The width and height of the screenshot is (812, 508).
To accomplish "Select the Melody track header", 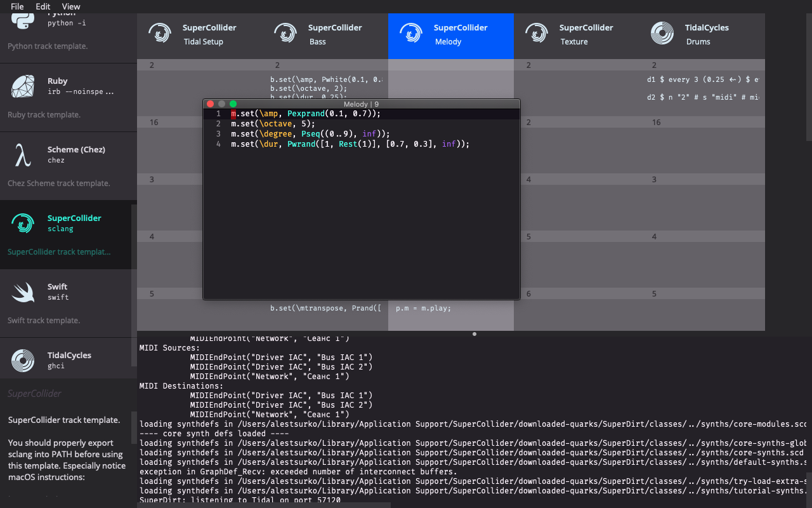I will tap(450, 36).
